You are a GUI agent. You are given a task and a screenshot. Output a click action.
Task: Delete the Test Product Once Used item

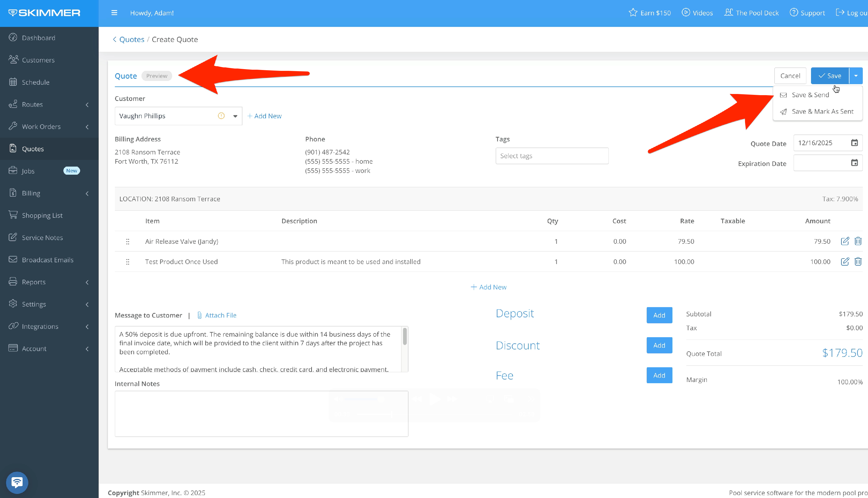858,262
